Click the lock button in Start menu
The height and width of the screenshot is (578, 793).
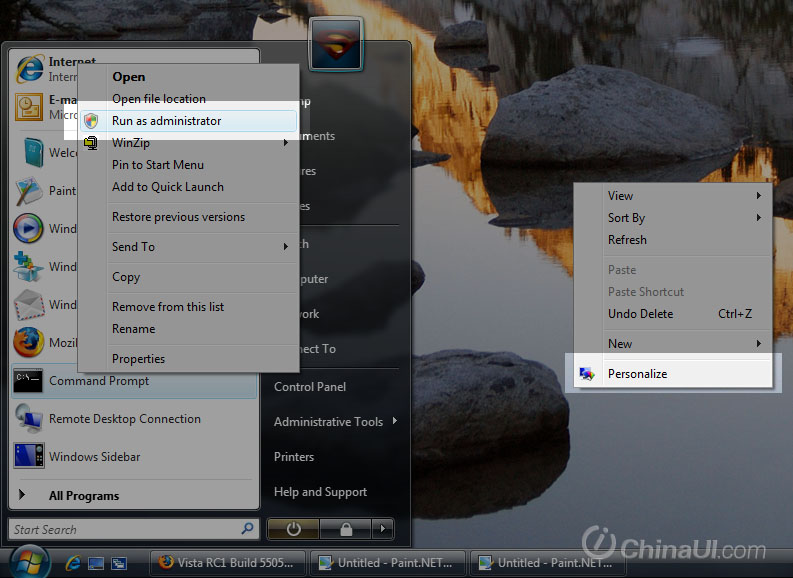tap(346, 529)
